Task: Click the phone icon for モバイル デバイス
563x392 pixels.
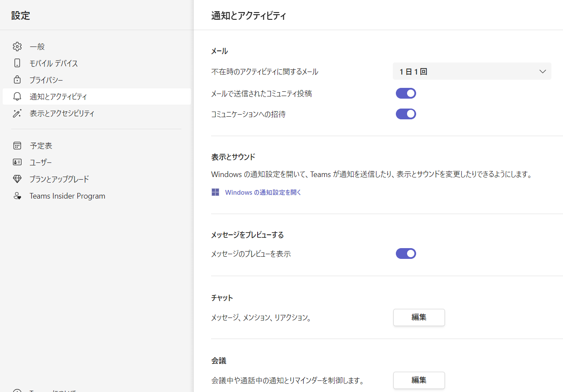Action: [x=17, y=63]
